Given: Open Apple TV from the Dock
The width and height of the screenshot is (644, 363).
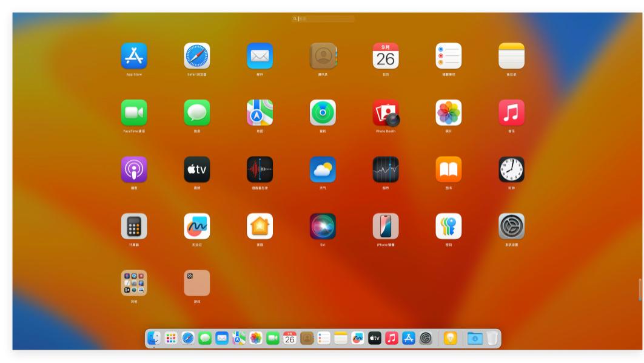Looking at the screenshot, I should coord(375,338).
